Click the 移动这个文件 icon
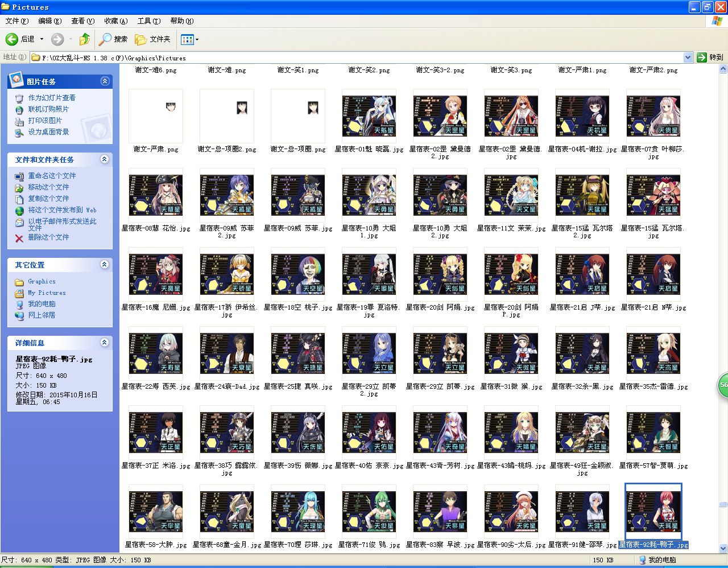 (x=19, y=188)
